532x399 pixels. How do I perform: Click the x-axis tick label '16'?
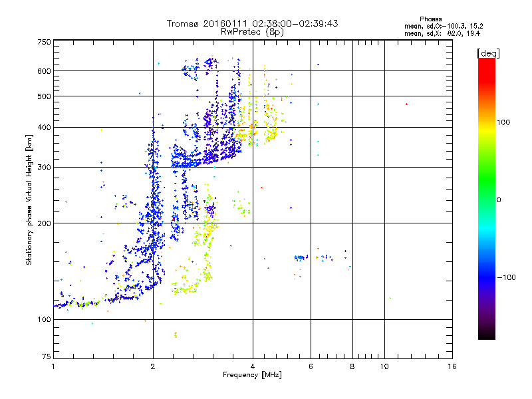click(452, 366)
